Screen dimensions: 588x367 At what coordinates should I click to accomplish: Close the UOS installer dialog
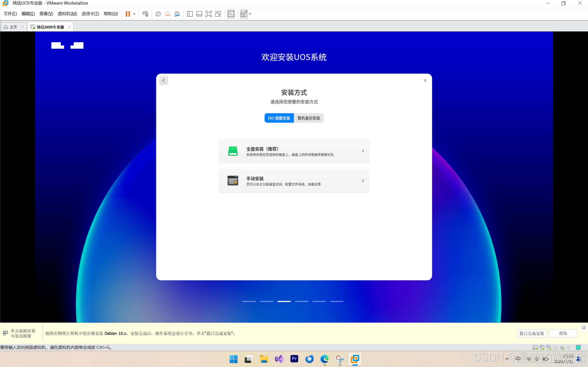pos(425,80)
